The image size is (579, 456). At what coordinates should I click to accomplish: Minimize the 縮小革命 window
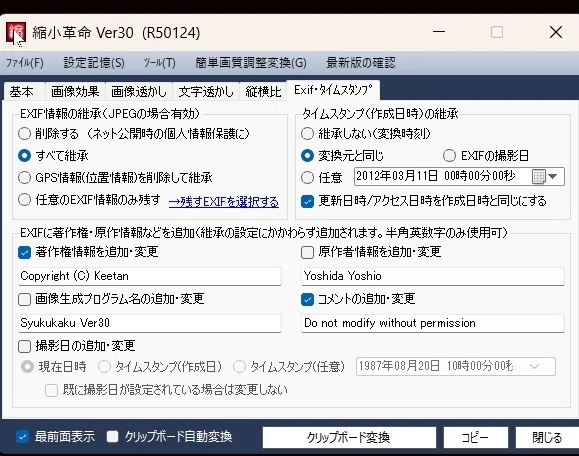439,32
